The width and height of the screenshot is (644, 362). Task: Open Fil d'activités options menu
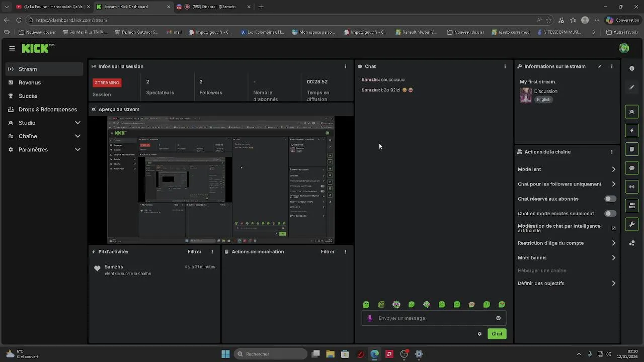pyautogui.click(x=212, y=252)
